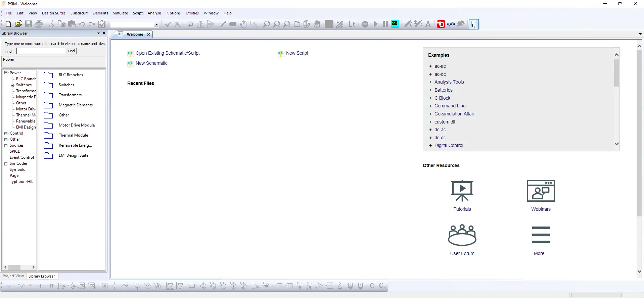Screen dimensions: 644x298
Task: Click the Text label 'A' toolbar icon
Action: [x=428, y=24]
